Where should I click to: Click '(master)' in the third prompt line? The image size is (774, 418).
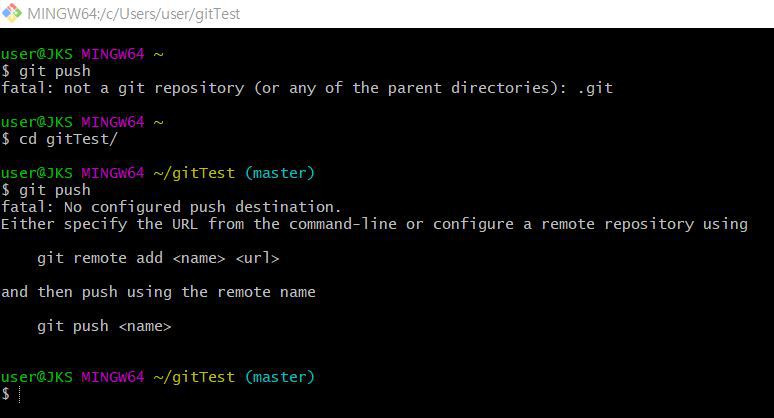(x=279, y=173)
